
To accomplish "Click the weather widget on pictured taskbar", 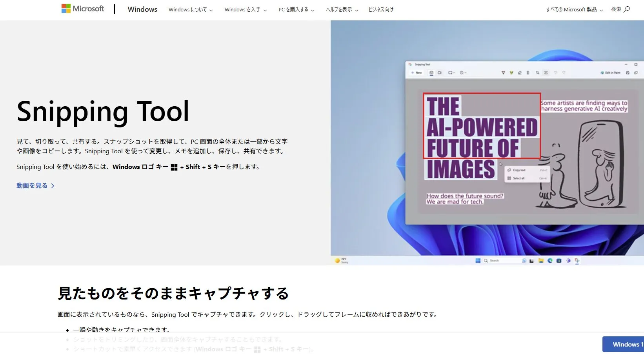I will [x=341, y=260].
